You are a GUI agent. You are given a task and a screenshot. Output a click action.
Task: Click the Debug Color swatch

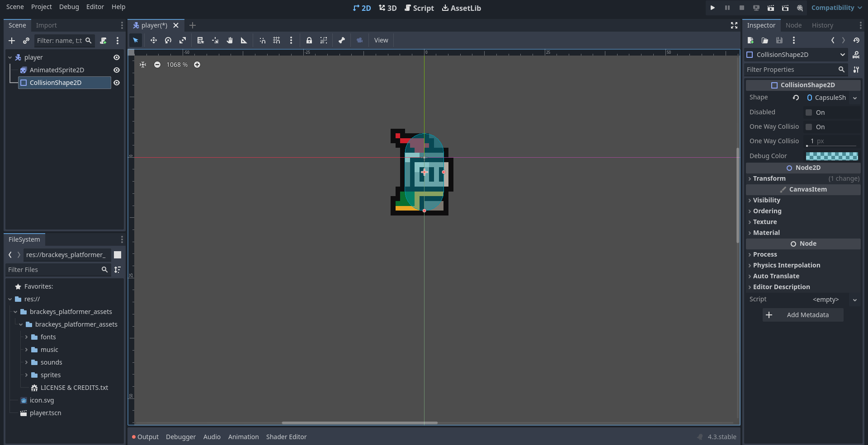tap(832, 156)
